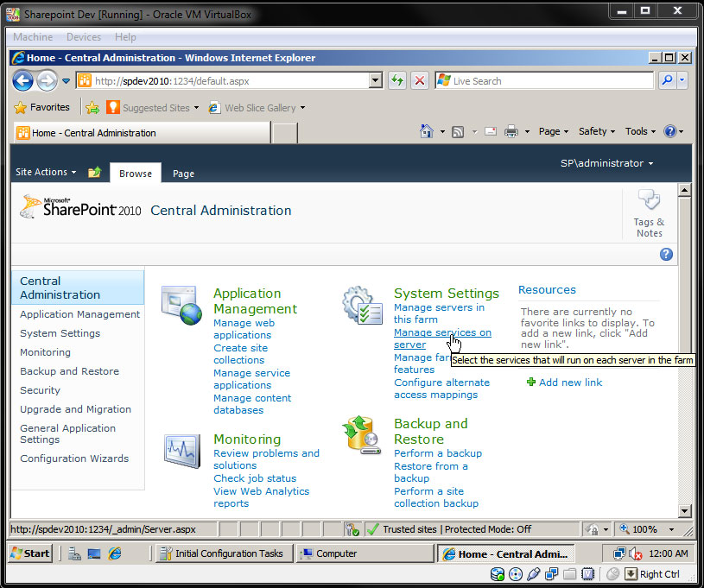Click the Tags & Notes icon
704x588 pixels.
coord(650,199)
